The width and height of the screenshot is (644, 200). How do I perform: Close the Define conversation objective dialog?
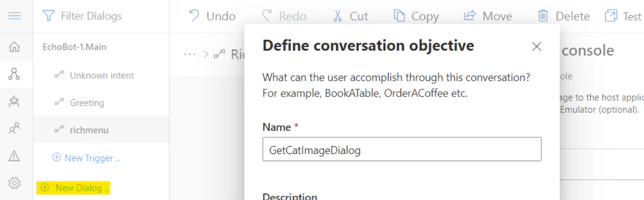click(536, 47)
